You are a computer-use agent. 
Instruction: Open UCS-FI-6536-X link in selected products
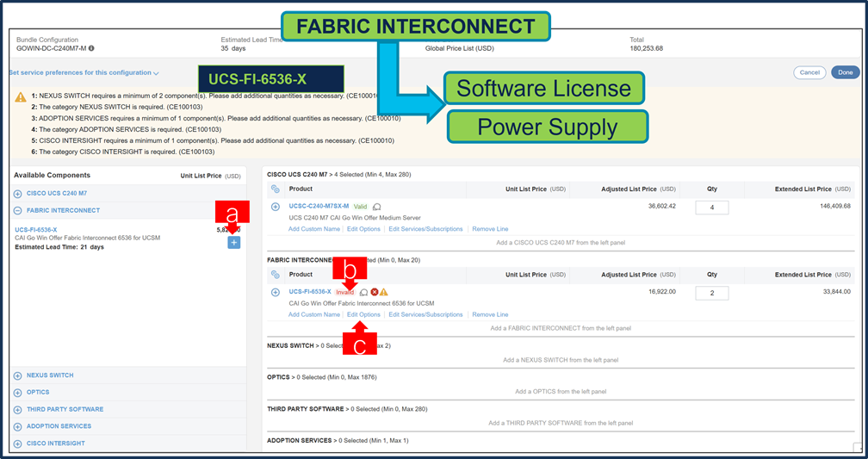pos(310,292)
